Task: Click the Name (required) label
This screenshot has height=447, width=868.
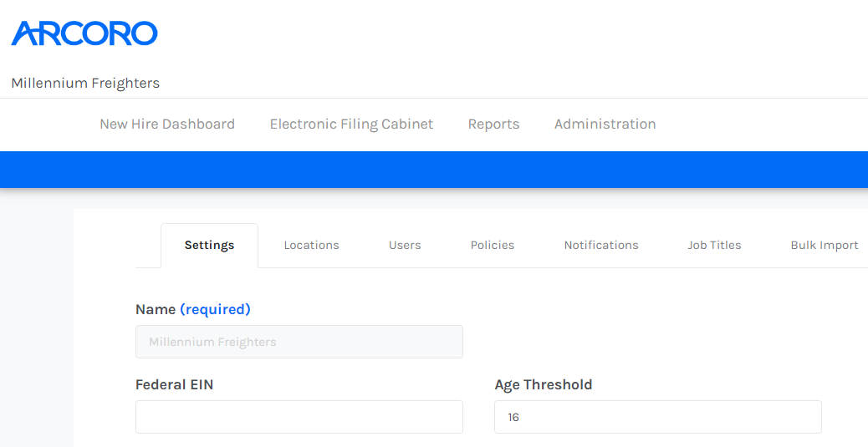Action: 193,309
